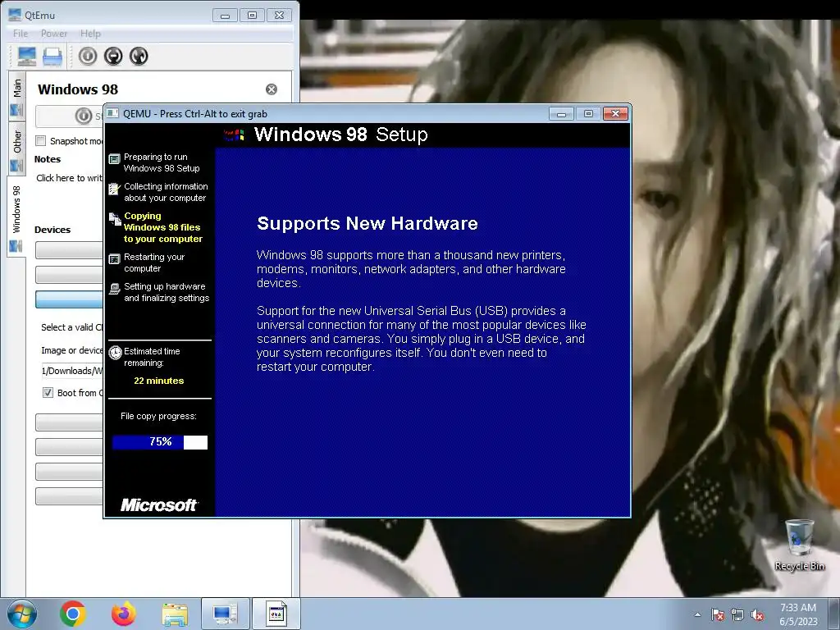
Task: Maximize the QEMU window
Action: [588, 113]
